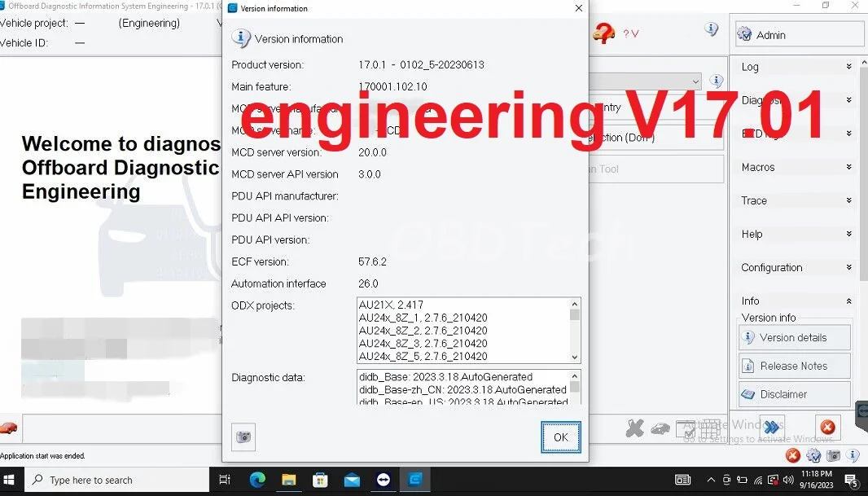
Task: Click the measurement grid icon in bottom toolbar
Action: click(x=710, y=427)
